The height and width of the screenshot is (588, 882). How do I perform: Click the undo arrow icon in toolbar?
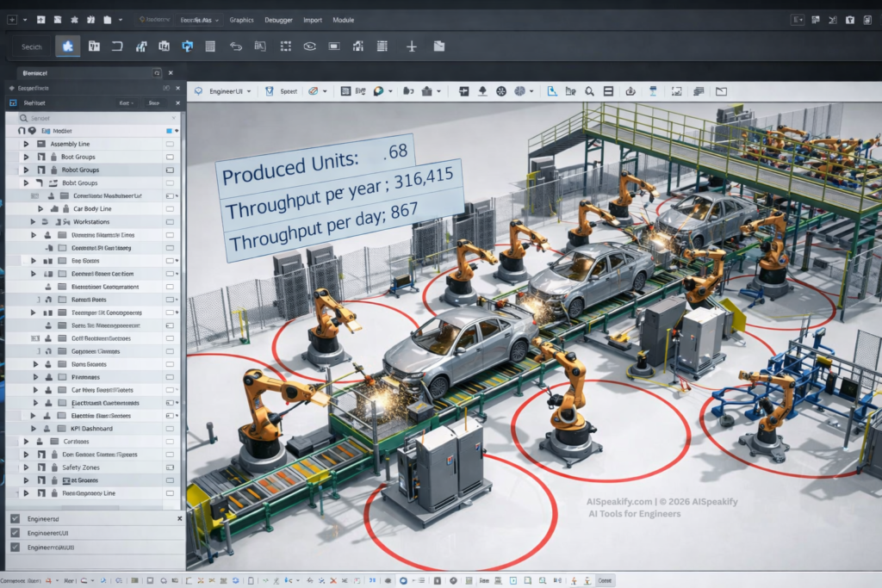pos(235,46)
